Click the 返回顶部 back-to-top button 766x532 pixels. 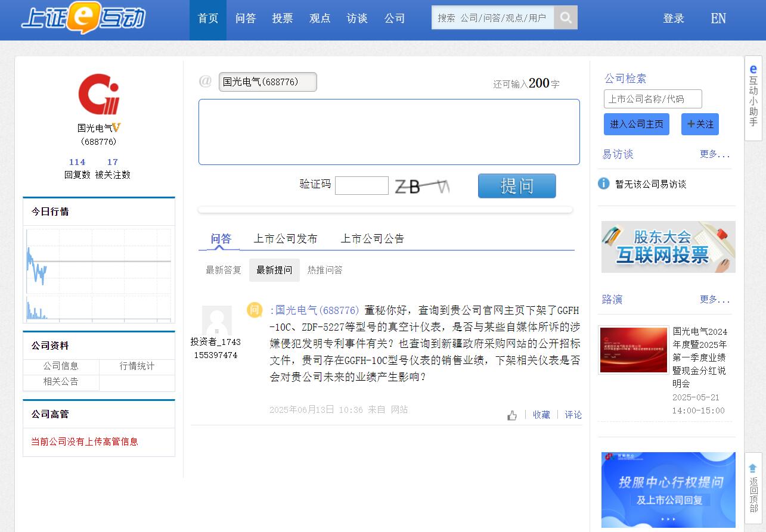click(753, 488)
